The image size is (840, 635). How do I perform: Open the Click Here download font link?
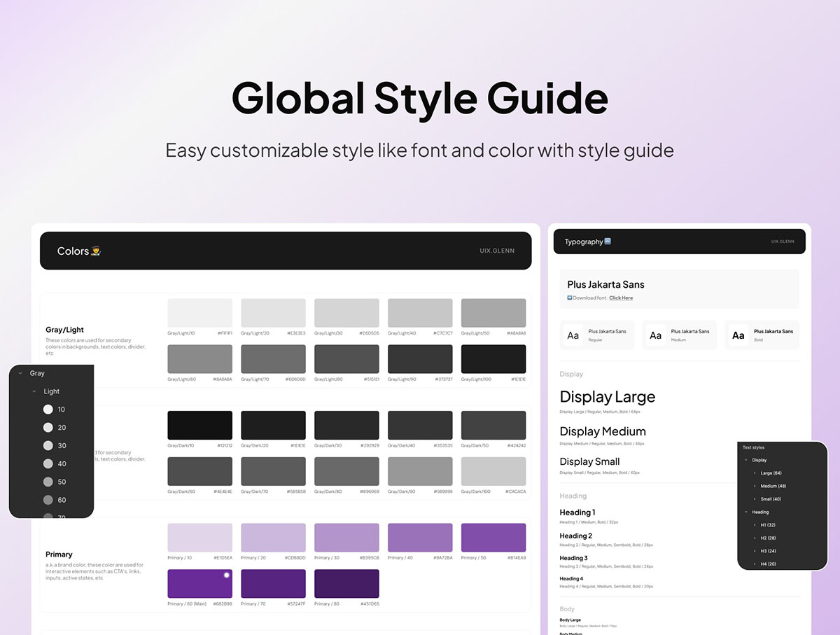pos(621,298)
